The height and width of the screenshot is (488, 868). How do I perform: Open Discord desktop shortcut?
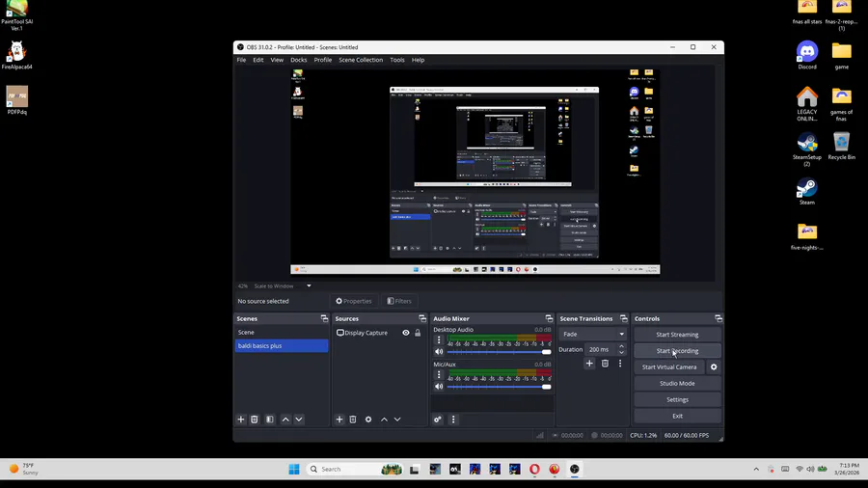click(x=807, y=55)
